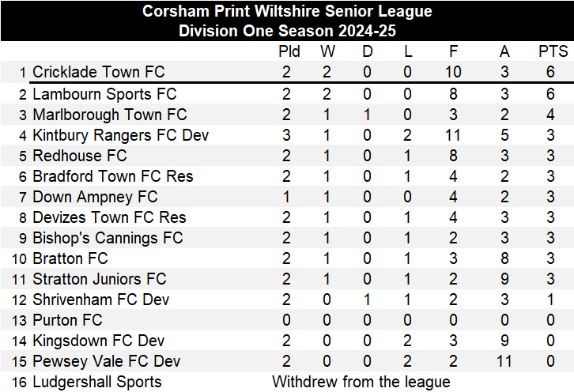The height and width of the screenshot is (392, 574).
Task: Select Bratton FC in the standings
Action: pyautogui.click(x=70, y=259)
